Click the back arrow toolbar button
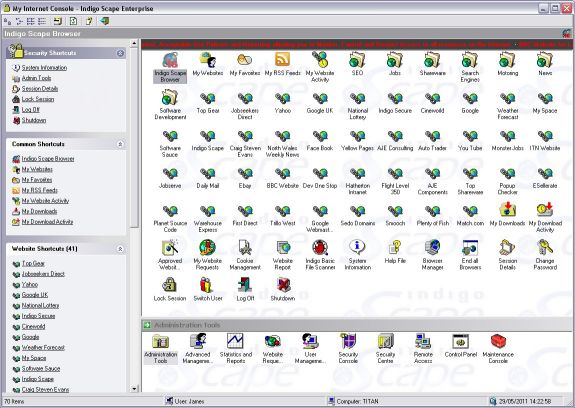Screen dimensions: 575x408 58,21
